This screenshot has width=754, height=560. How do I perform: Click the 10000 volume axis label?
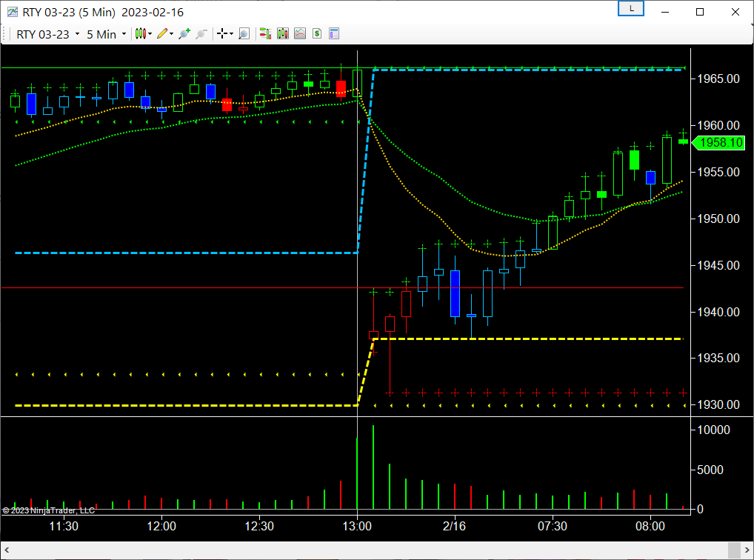point(713,430)
